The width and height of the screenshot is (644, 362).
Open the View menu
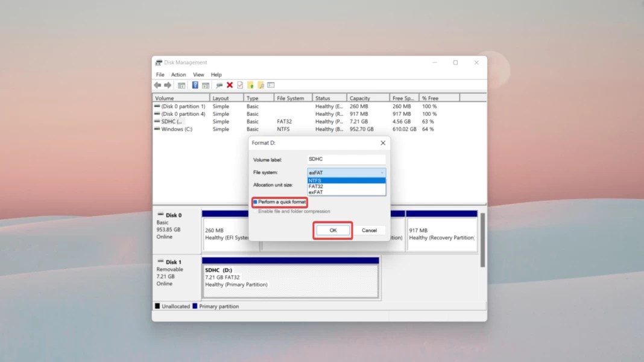coord(198,74)
